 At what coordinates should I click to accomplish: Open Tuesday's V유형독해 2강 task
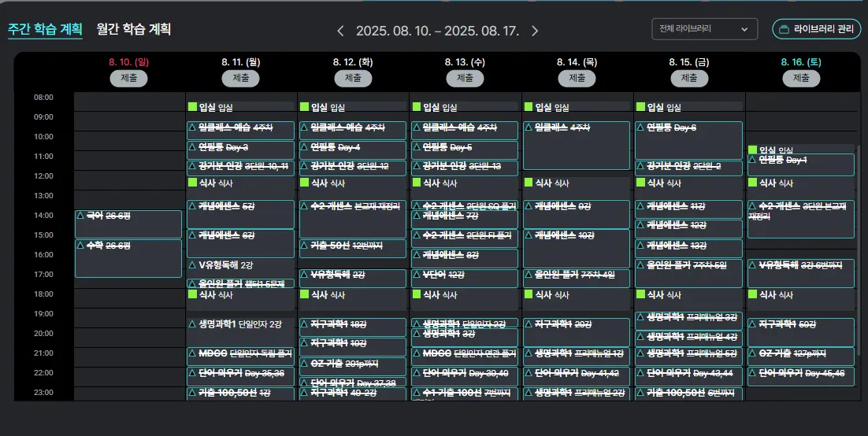tap(353, 278)
